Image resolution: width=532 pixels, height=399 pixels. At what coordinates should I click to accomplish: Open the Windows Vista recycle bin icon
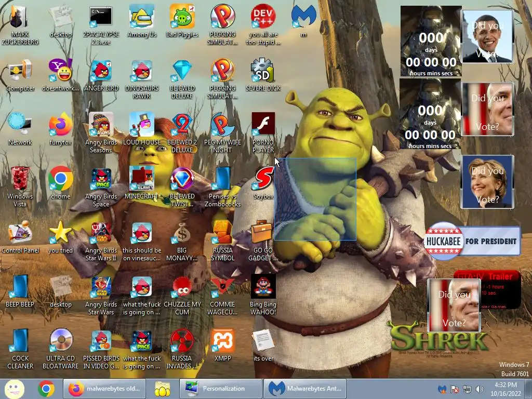click(20, 187)
